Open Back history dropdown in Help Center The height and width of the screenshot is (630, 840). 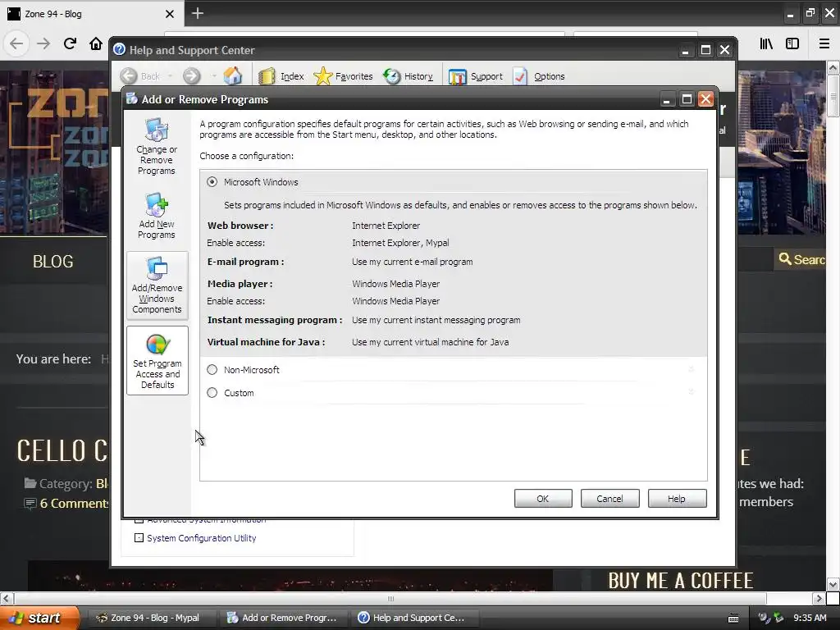tap(170, 76)
